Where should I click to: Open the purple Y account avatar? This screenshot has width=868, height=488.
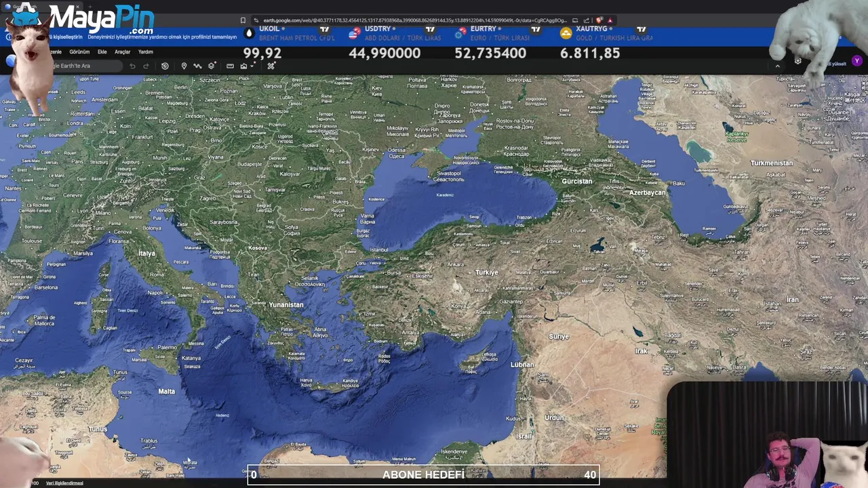coord(857,61)
